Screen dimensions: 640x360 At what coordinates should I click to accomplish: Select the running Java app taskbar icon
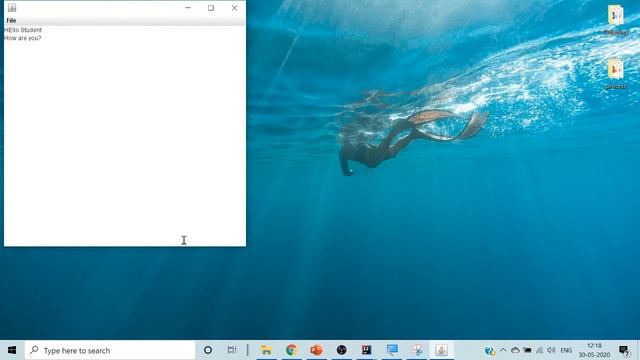(442, 350)
